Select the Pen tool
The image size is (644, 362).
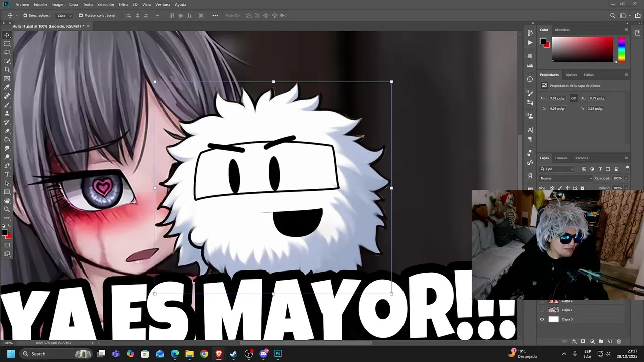point(7,166)
